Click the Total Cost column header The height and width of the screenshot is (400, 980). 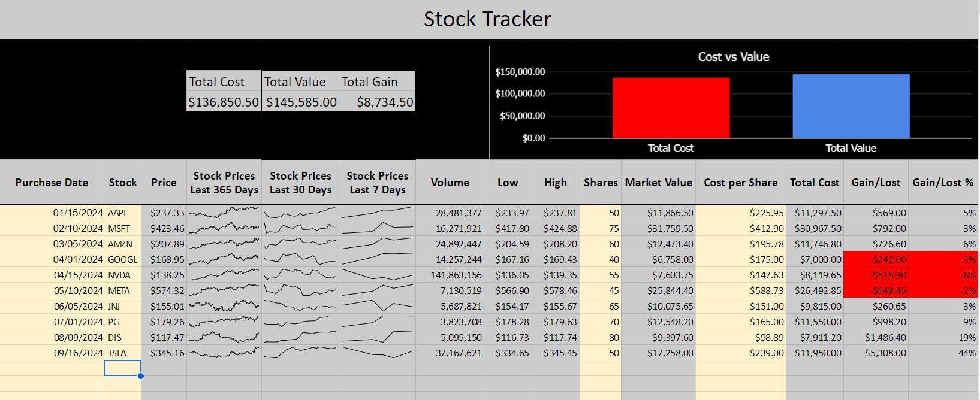pos(815,183)
